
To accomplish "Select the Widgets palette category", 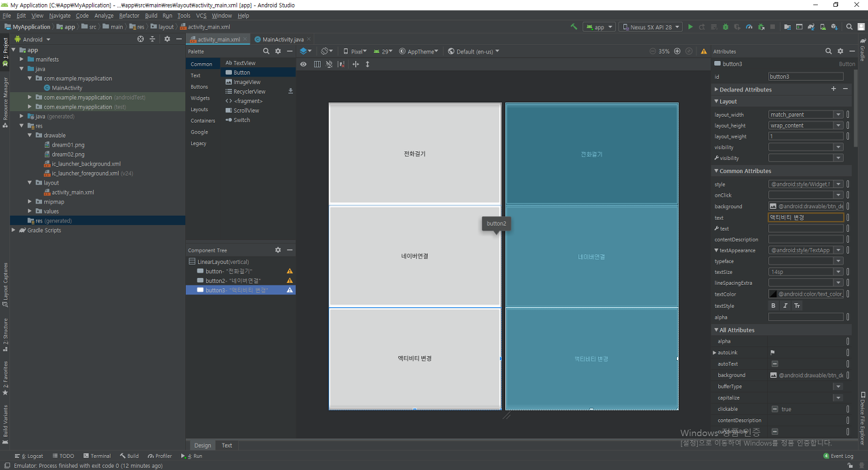I will [200, 98].
